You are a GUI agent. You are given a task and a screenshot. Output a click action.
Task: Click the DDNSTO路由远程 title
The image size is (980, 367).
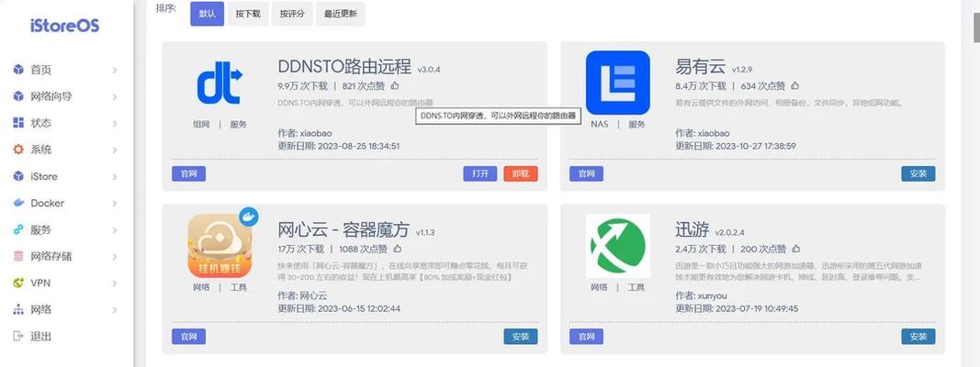pos(344,66)
